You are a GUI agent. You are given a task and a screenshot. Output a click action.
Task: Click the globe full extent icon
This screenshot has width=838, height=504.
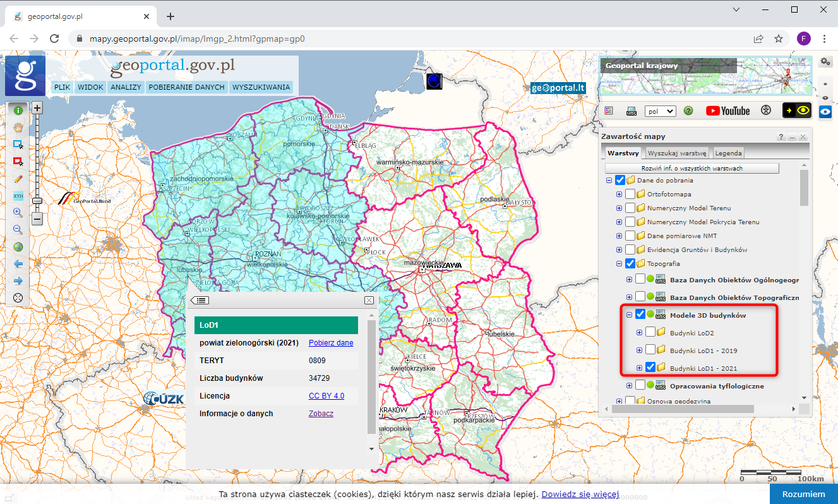[x=18, y=246]
